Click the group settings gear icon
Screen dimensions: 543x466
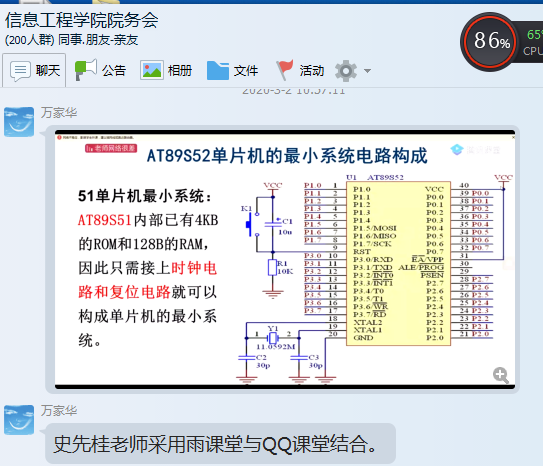(346, 71)
